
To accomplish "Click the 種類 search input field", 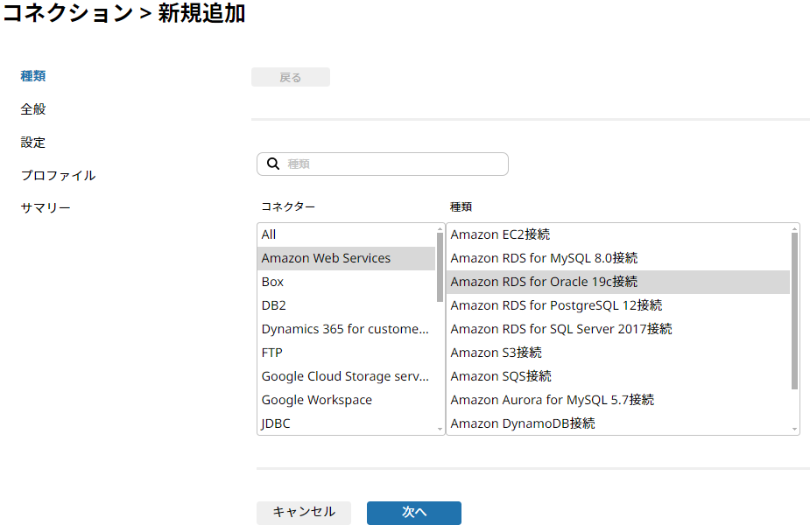I will coord(383,164).
